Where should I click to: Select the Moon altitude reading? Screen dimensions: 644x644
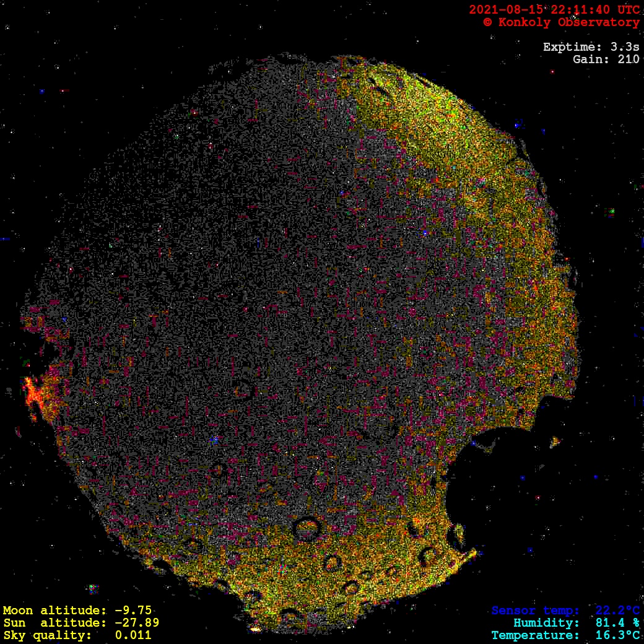(x=77, y=610)
